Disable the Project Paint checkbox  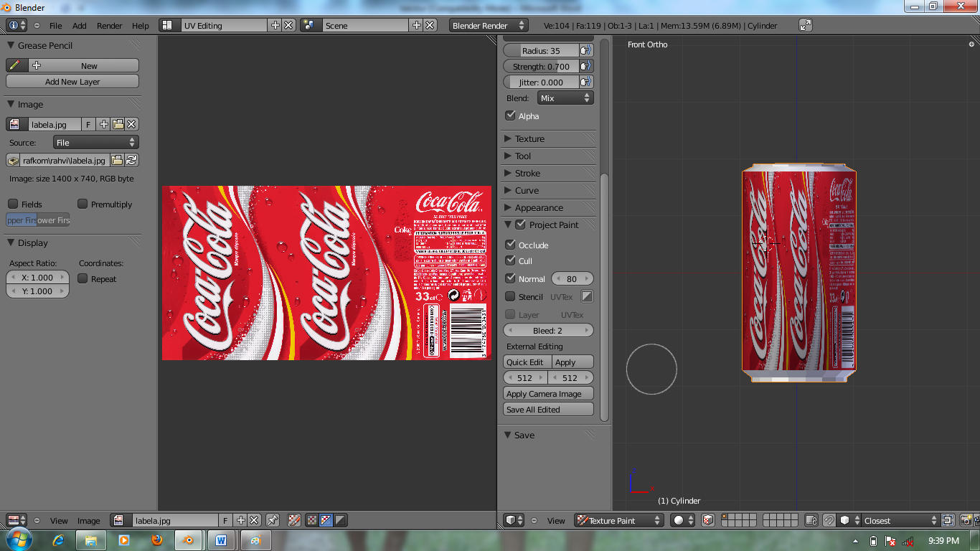click(x=521, y=225)
